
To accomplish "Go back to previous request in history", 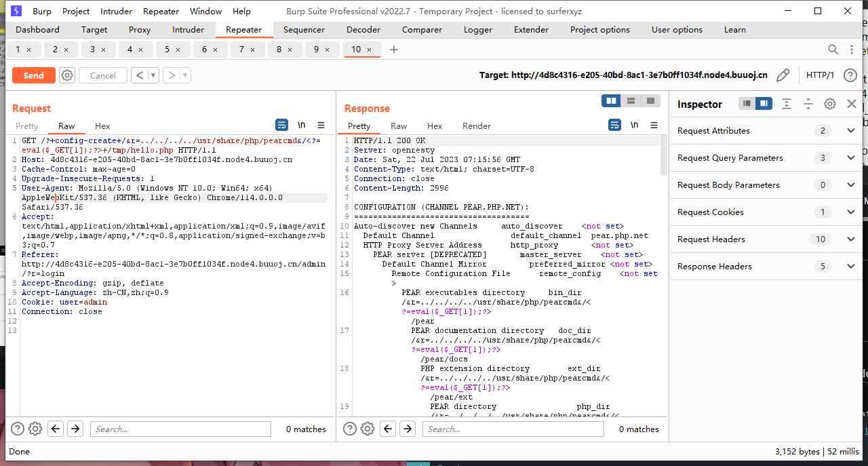I will (140, 75).
